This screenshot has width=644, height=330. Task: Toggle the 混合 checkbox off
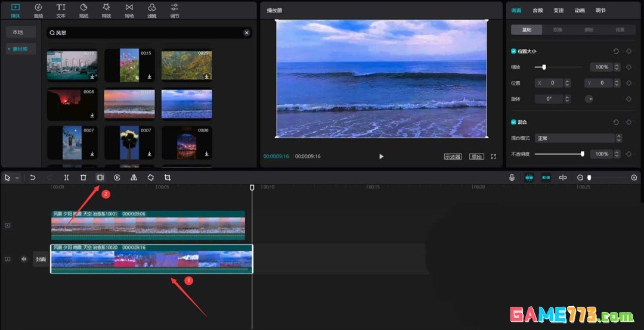(x=514, y=122)
